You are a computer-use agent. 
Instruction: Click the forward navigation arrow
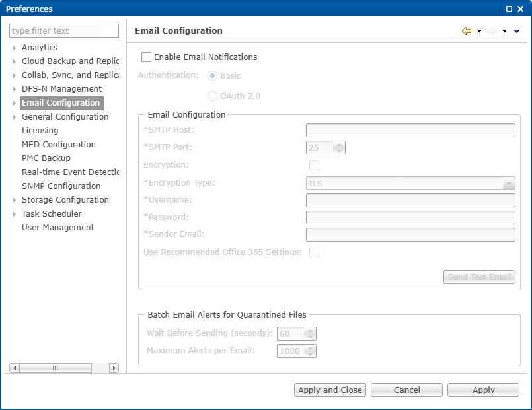(x=492, y=31)
